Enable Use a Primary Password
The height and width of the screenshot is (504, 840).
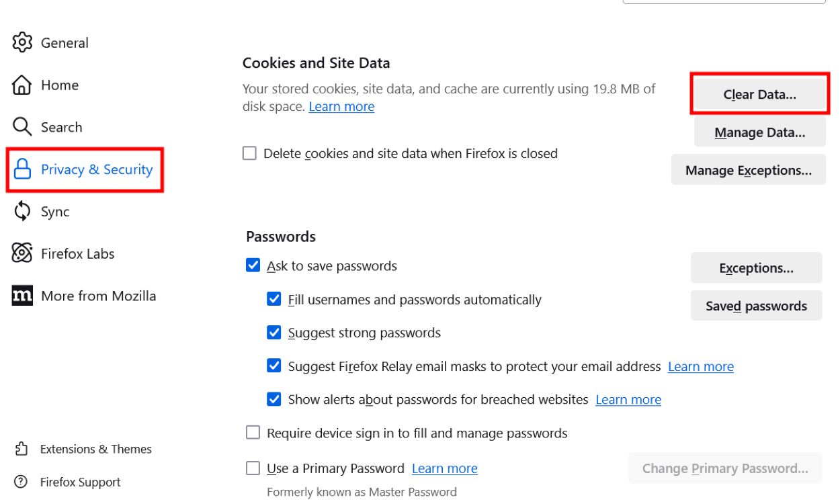point(253,468)
